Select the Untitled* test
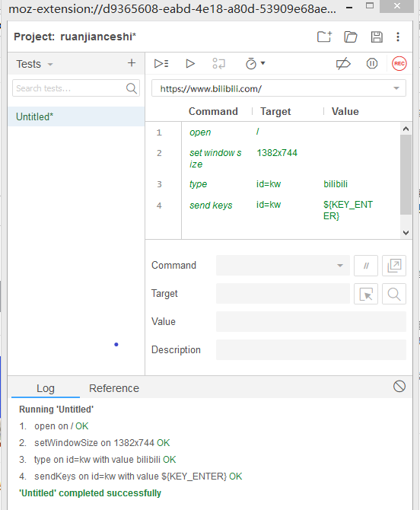 coord(76,116)
